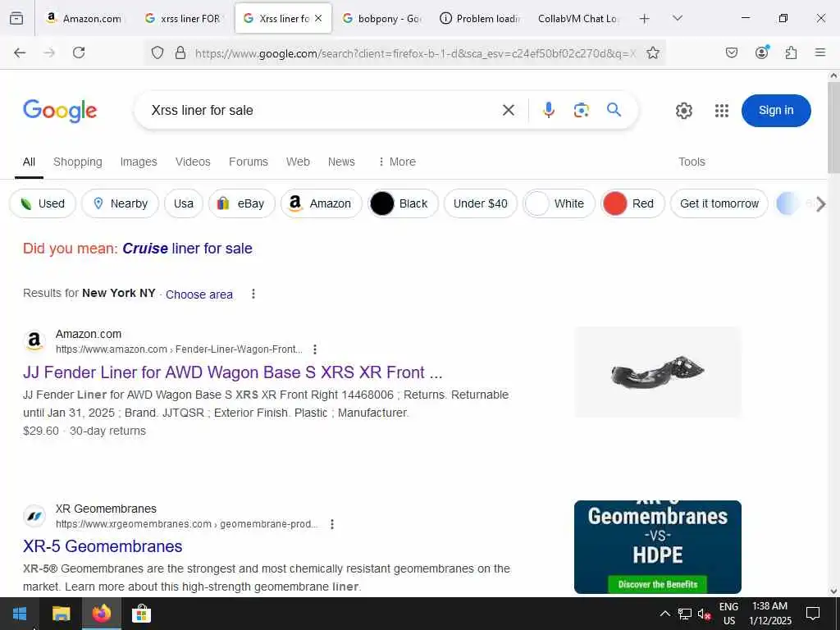Apply Get it tomorrow filter chip
The width and height of the screenshot is (840, 630).
click(719, 203)
